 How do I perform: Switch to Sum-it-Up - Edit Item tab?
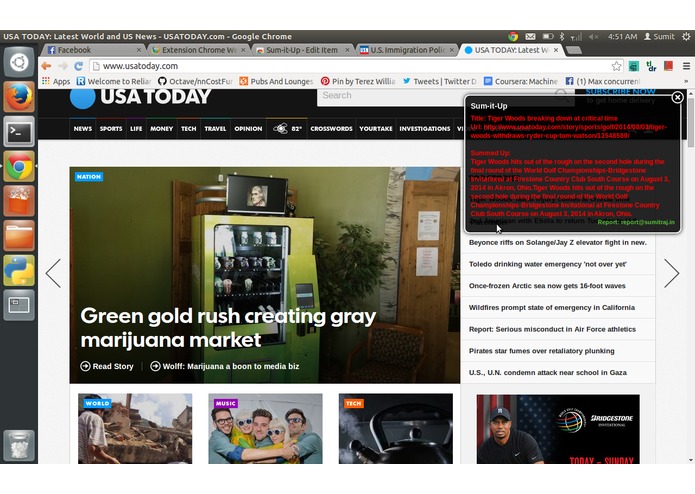[303, 50]
